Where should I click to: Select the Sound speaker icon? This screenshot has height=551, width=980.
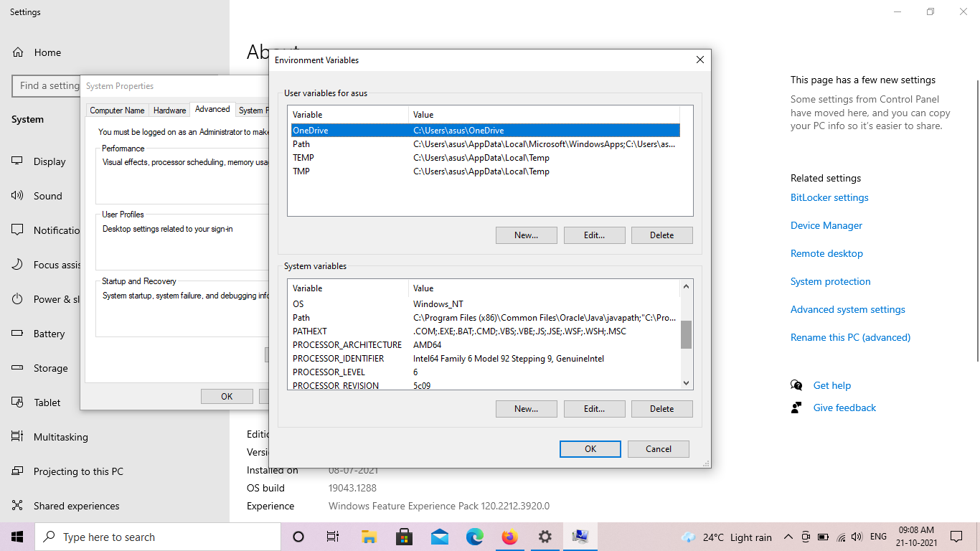point(17,196)
